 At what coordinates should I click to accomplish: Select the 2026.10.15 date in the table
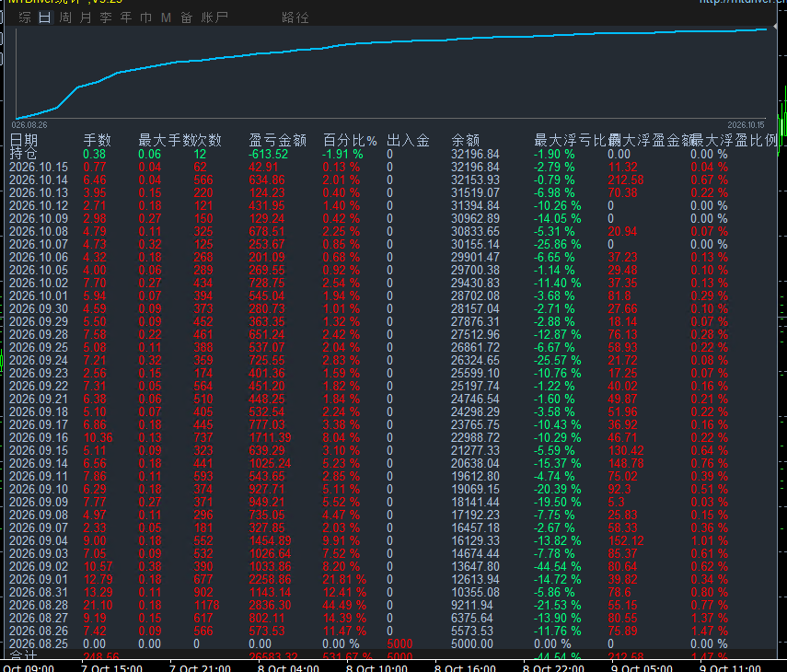(x=39, y=168)
